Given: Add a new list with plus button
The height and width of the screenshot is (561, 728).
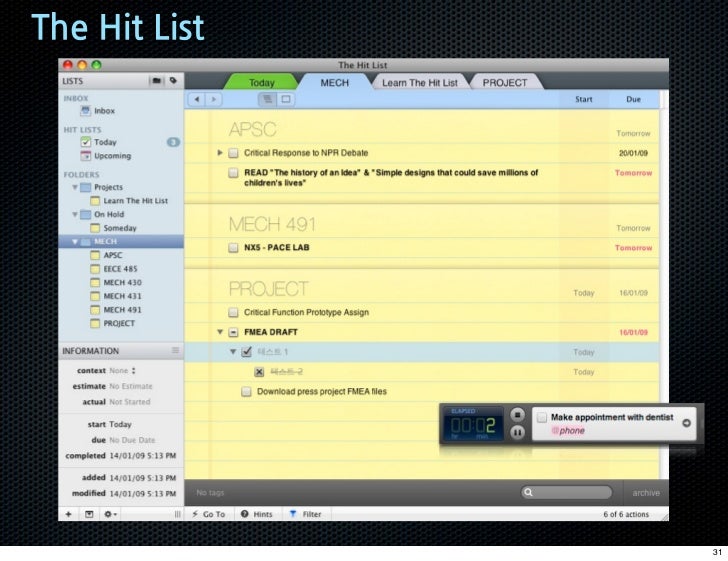Looking at the screenshot, I should click(68, 514).
